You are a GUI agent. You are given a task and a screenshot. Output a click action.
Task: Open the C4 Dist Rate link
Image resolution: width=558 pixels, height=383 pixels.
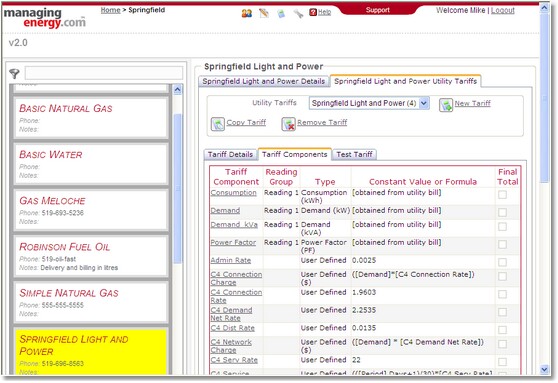tap(232, 328)
